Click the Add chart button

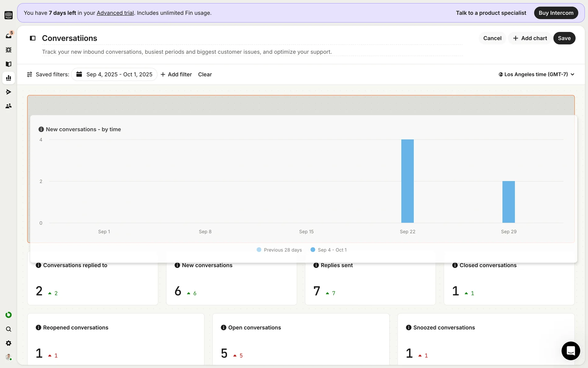click(530, 38)
